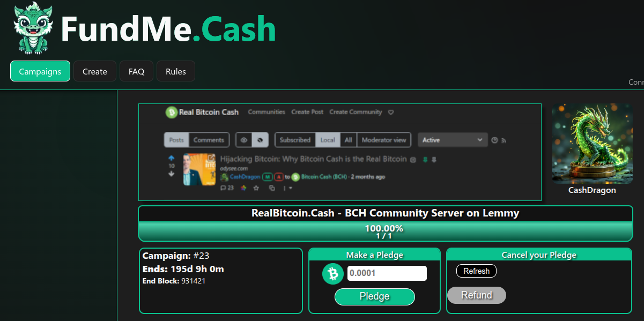Click the Make a Pledge header
The image size is (644, 321).
[x=375, y=255]
